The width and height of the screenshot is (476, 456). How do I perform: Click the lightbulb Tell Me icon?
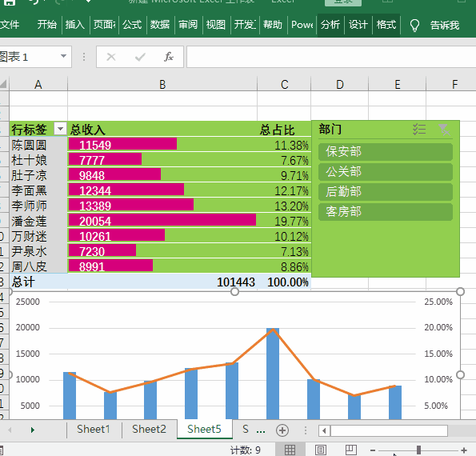tap(414, 26)
